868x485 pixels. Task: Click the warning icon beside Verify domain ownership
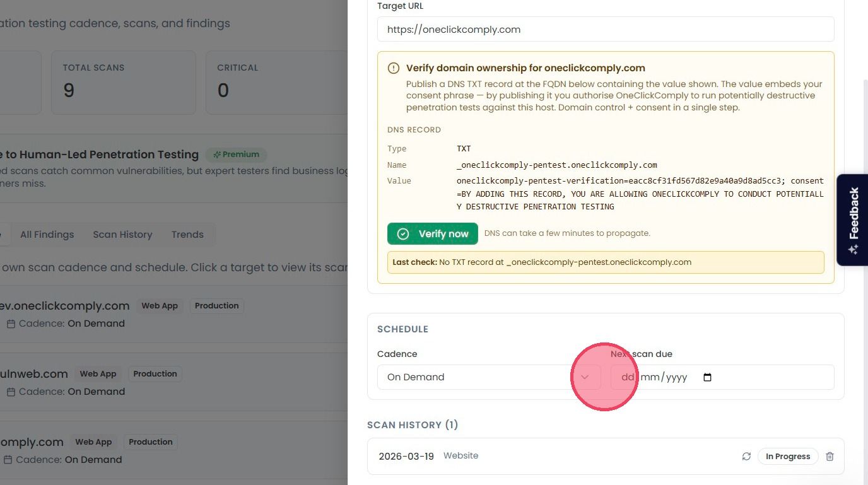pyautogui.click(x=394, y=68)
